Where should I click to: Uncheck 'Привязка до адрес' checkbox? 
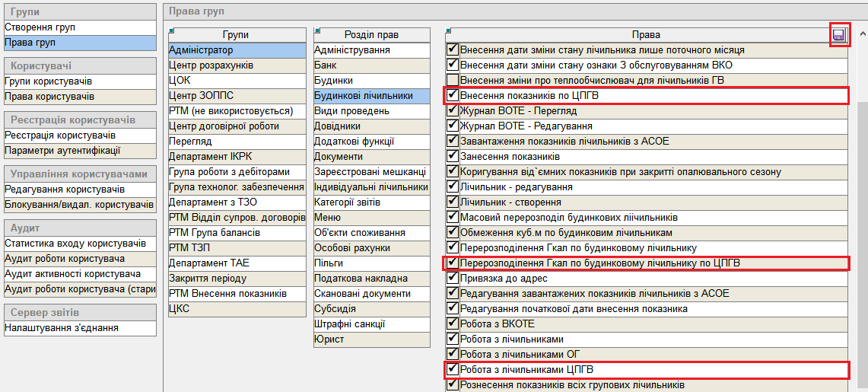453,279
